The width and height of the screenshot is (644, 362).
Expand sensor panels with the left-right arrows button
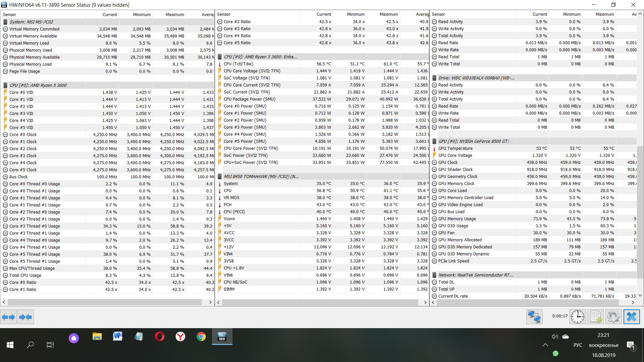(8, 317)
